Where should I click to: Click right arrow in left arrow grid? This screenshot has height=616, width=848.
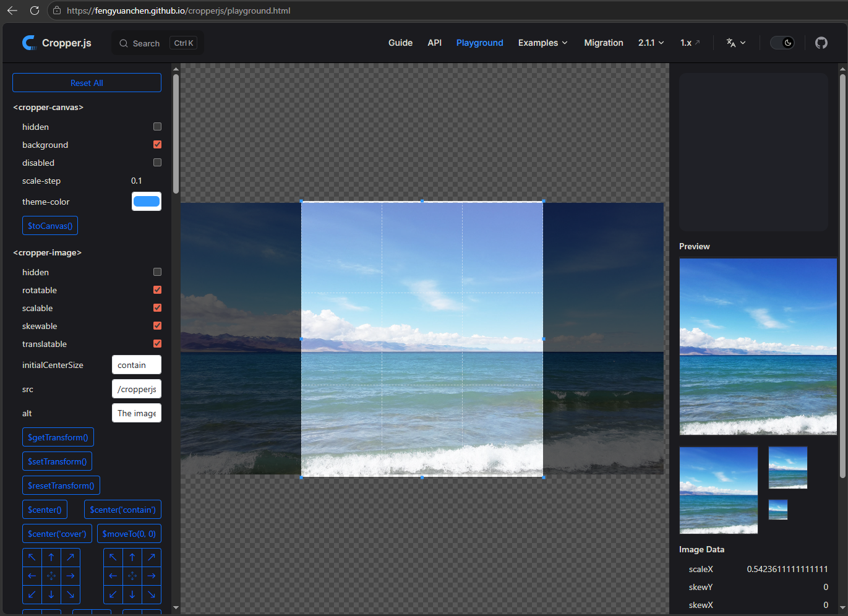[71, 576]
